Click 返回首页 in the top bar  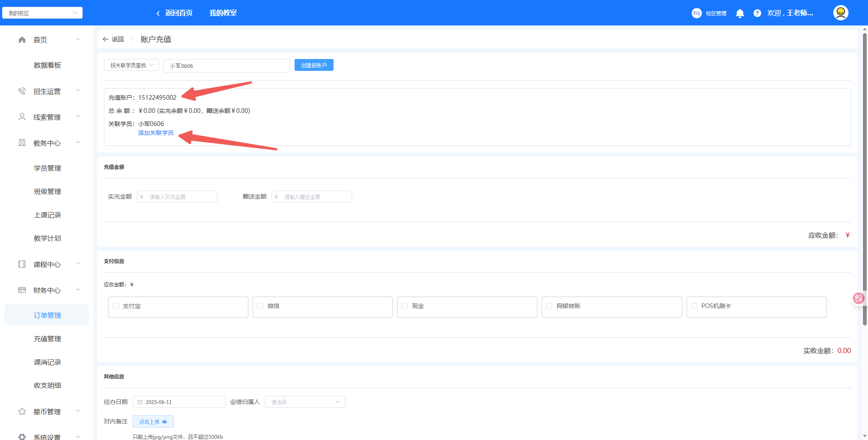[x=179, y=13]
